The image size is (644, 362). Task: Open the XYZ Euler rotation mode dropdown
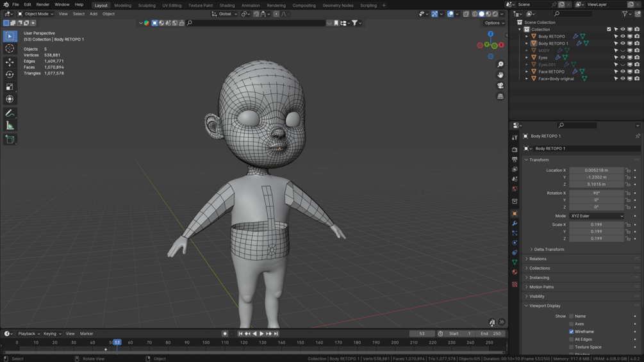pyautogui.click(x=597, y=216)
